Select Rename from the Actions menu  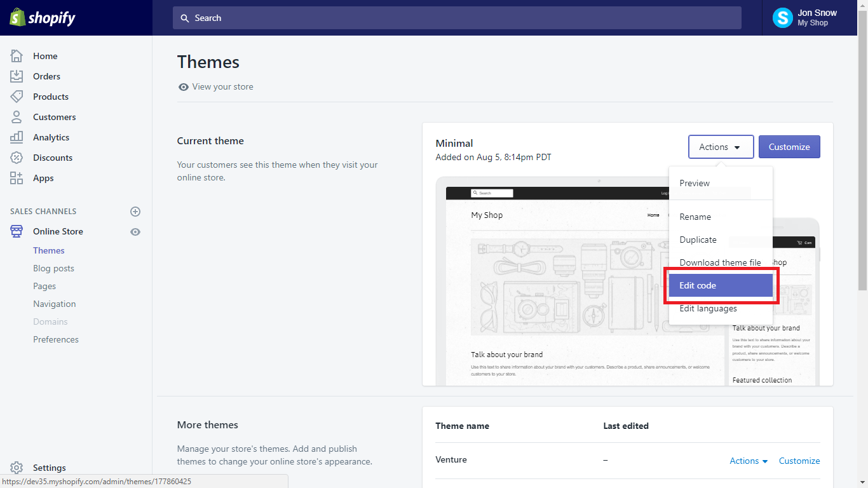tap(721, 217)
